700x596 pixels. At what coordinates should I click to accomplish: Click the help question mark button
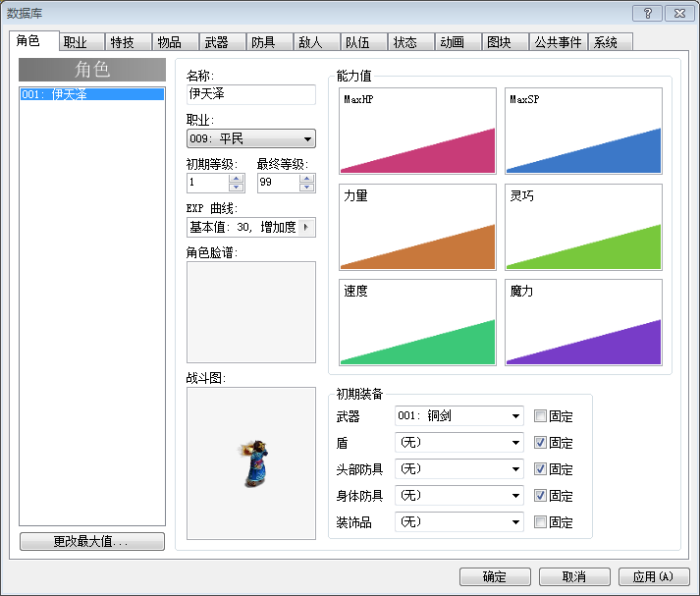[x=648, y=14]
